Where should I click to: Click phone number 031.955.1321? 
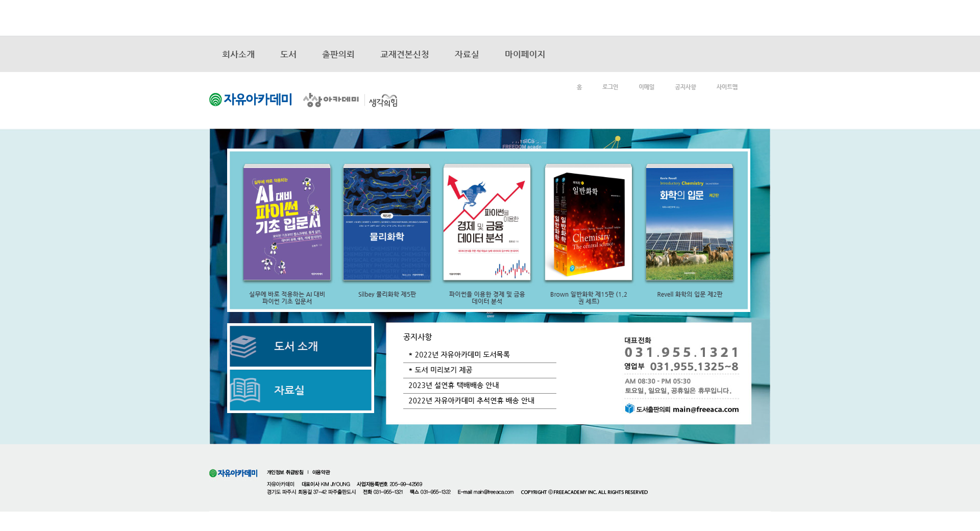point(681,352)
